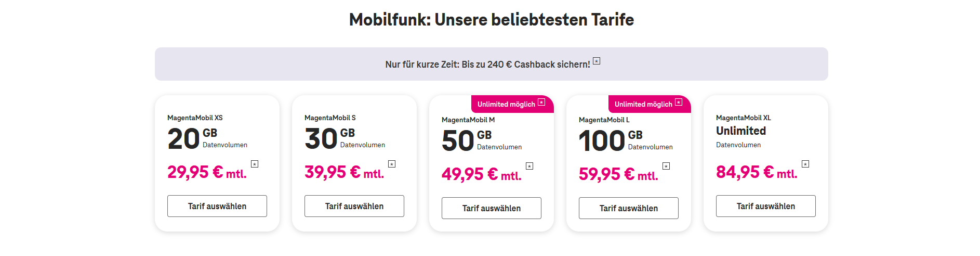Open footnote icon beside 84,95 € price
980x256 pixels.
pyautogui.click(x=805, y=164)
